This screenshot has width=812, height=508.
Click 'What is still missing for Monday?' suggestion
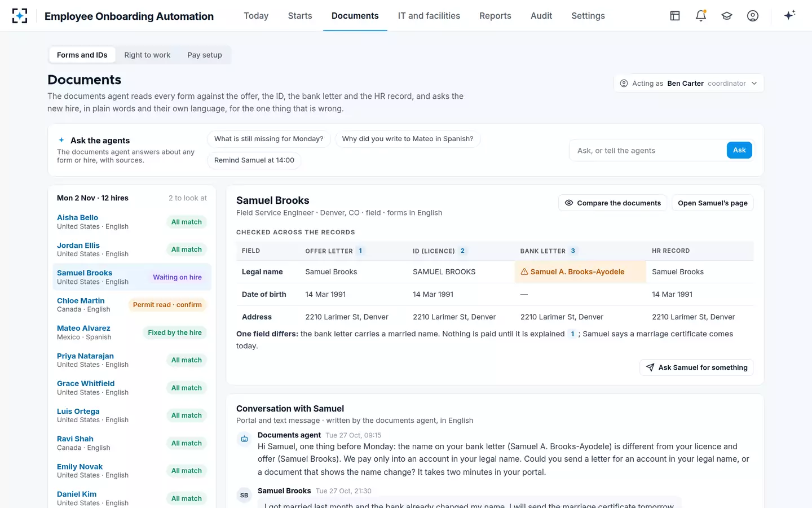pyautogui.click(x=269, y=139)
